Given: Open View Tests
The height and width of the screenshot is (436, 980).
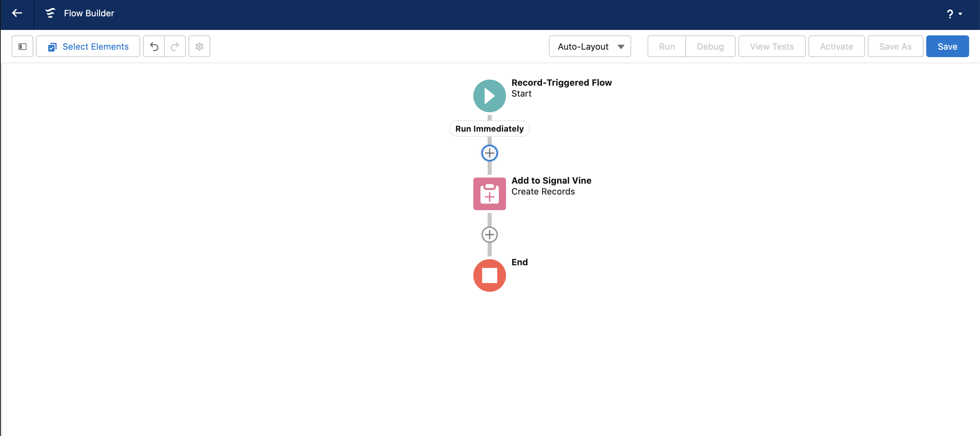Looking at the screenshot, I should (x=771, y=46).
